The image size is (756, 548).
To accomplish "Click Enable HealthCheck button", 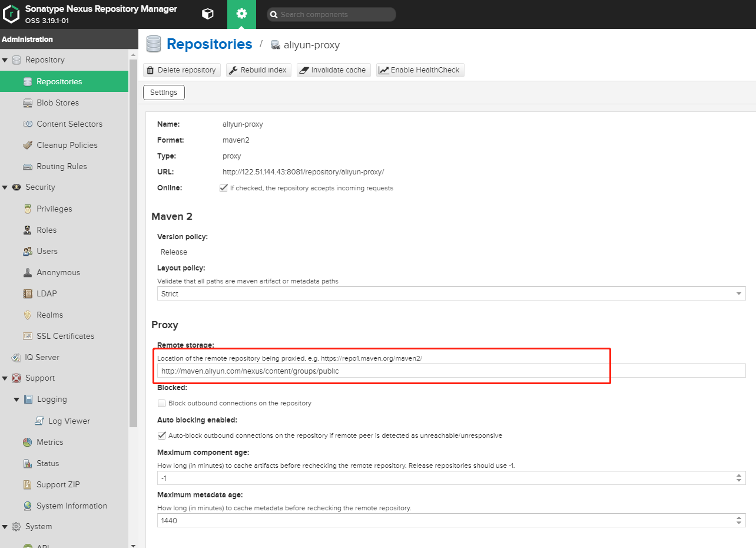I will coord(420,70).
